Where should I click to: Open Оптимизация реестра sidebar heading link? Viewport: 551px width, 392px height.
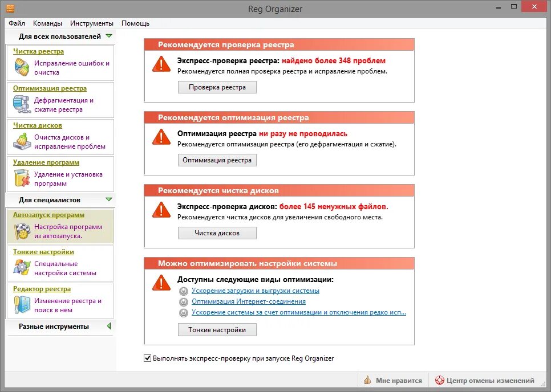click(x=50, y=88)
